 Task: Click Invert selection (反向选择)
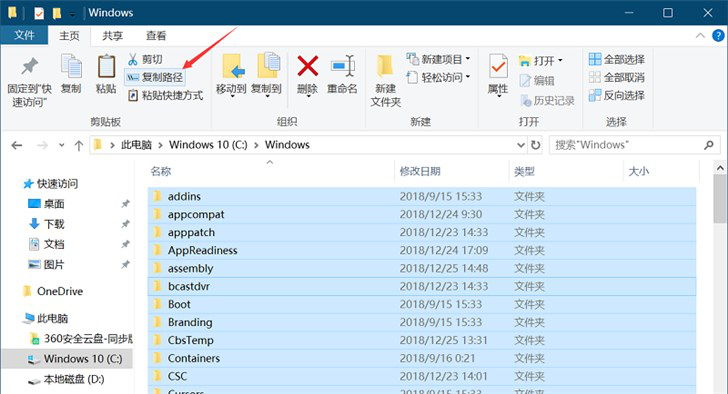coord(617,95)
